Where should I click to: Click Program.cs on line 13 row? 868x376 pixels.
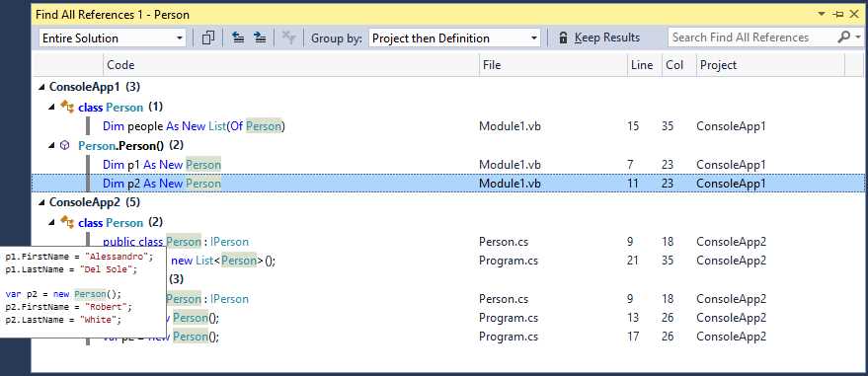(509, 318)
